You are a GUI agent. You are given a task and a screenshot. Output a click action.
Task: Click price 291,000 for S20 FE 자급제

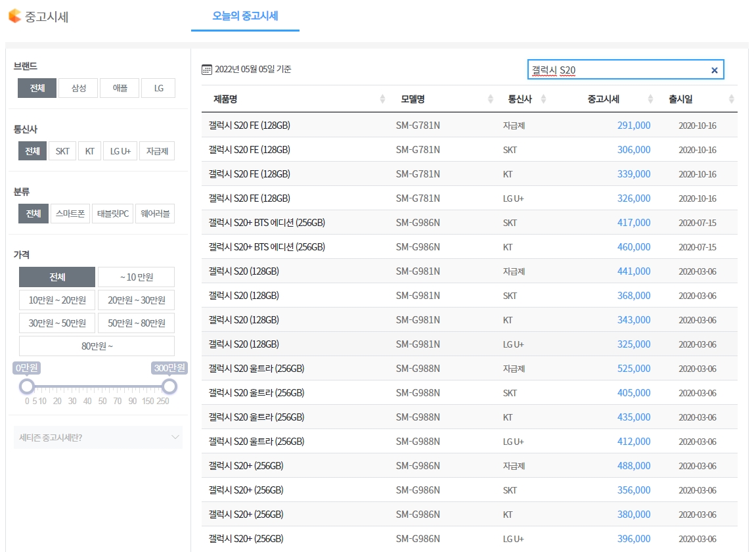click(x=634, y=126)
